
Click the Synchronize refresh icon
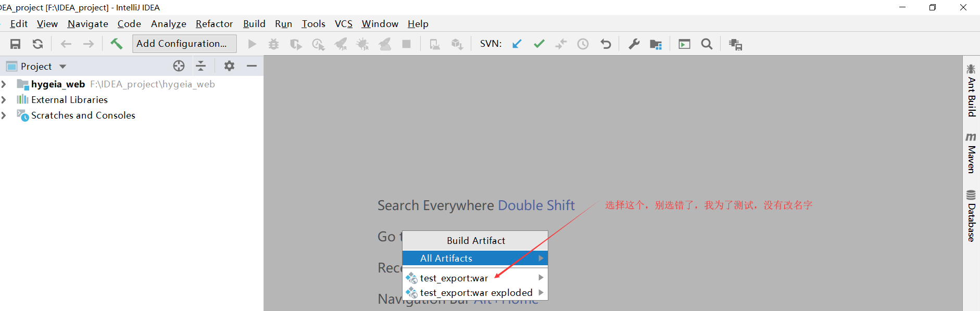point(37,44)
